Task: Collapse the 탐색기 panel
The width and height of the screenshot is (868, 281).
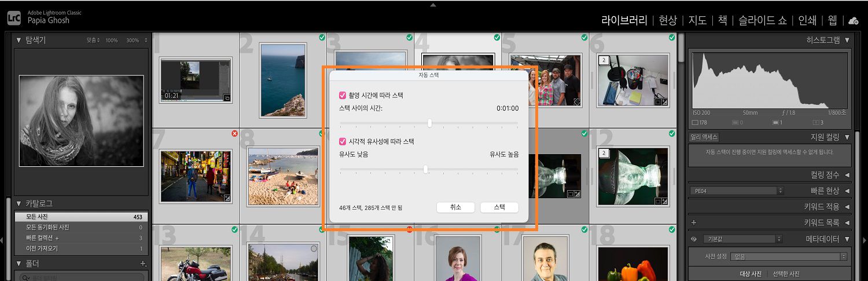Action: coord(19,41)
